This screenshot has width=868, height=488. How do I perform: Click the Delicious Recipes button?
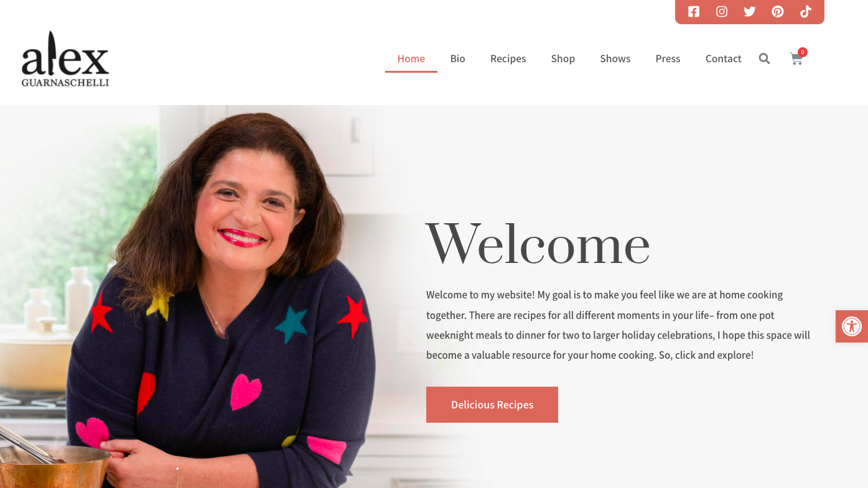pyautogui.click(x=492, y=405)
